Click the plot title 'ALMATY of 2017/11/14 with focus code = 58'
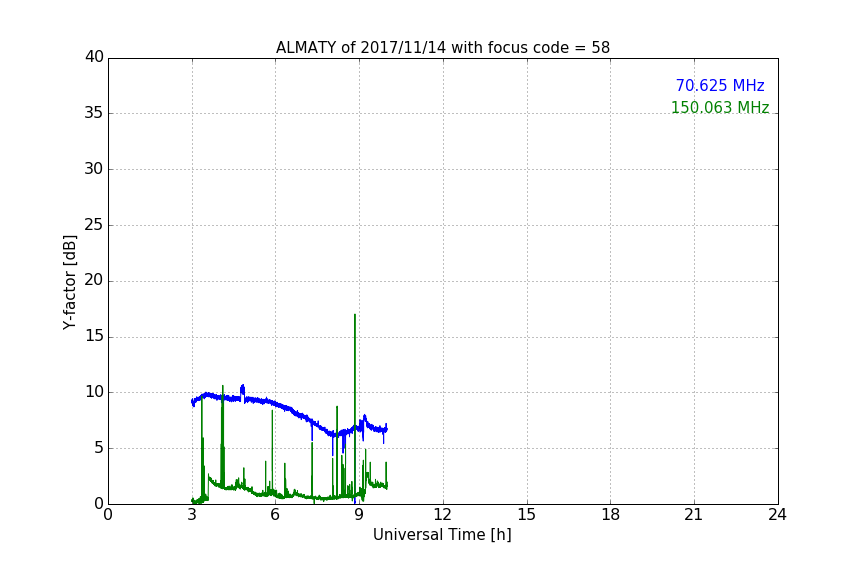This screenshot has height=576, width=864. pos(442,48)
